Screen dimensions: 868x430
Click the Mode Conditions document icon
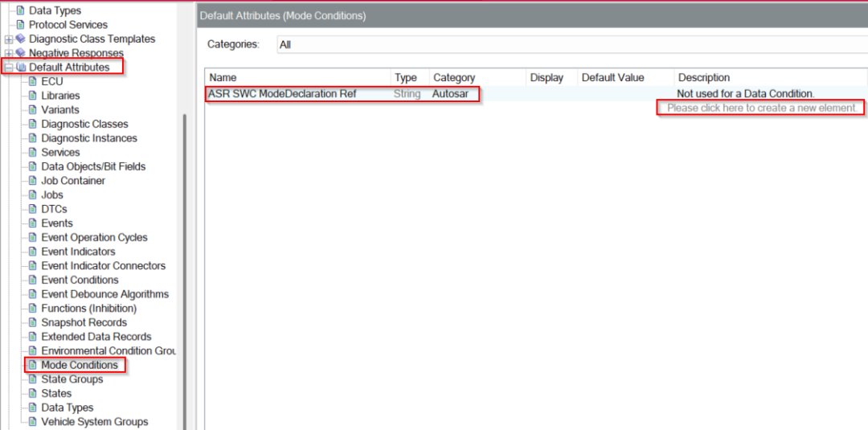33,365
